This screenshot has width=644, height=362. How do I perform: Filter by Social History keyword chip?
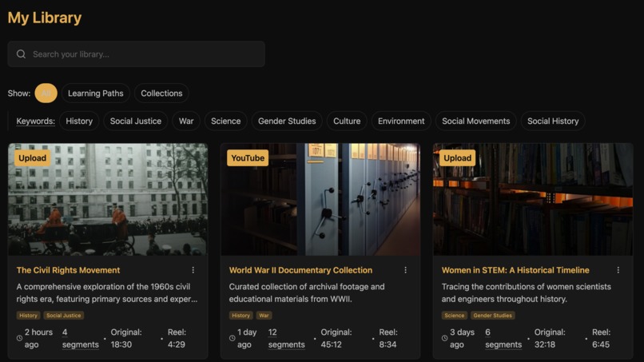(553, 121)
